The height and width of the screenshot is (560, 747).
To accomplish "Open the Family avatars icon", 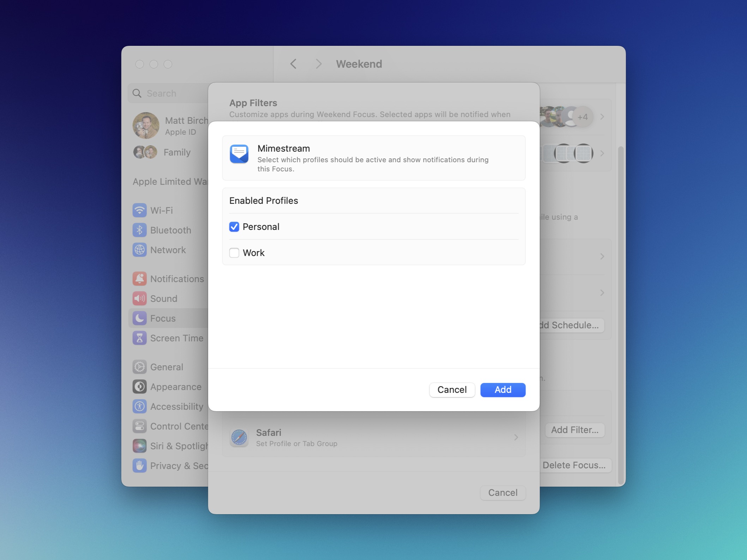I will point(145,152).
